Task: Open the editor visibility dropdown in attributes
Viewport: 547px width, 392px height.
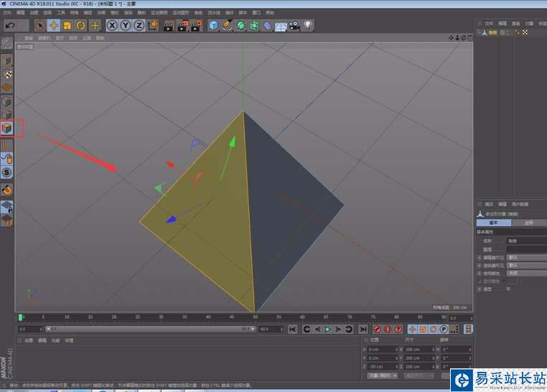Action: click(527, 257)
